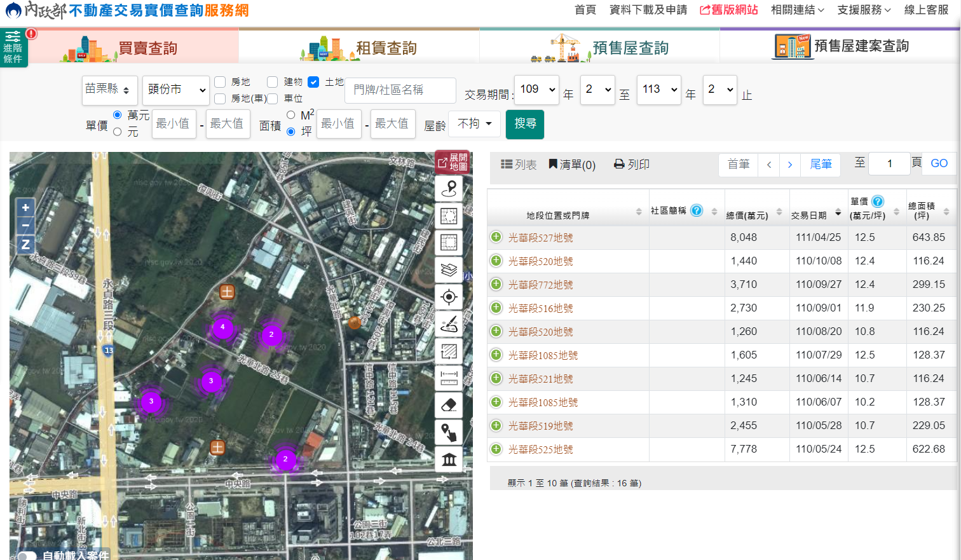
Task: Expand the 相關連結 menu
Action: [798, 10]
